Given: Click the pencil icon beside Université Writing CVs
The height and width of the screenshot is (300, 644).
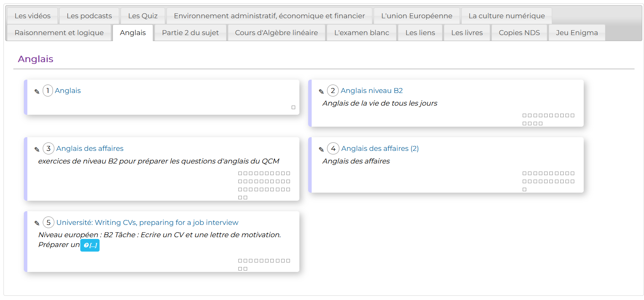Looking at the screenshot, I should tap(37, 223).
